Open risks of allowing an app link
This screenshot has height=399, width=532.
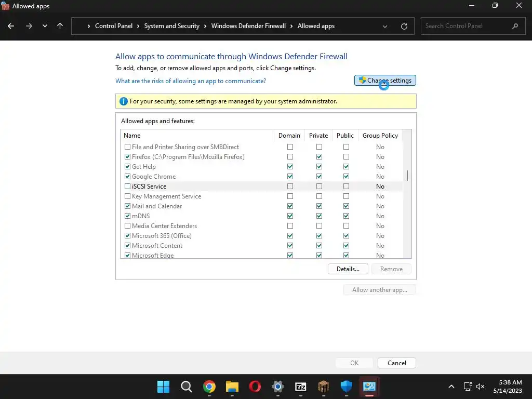pyautogui.click(x=191, y=81)
